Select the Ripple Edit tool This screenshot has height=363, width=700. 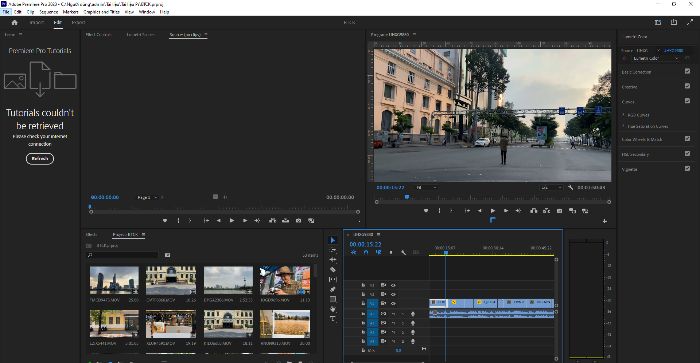(x=333, y=259)
